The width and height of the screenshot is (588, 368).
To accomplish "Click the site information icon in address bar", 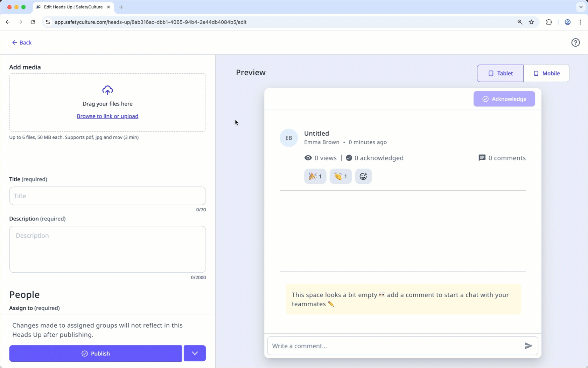I will [48, 22].
